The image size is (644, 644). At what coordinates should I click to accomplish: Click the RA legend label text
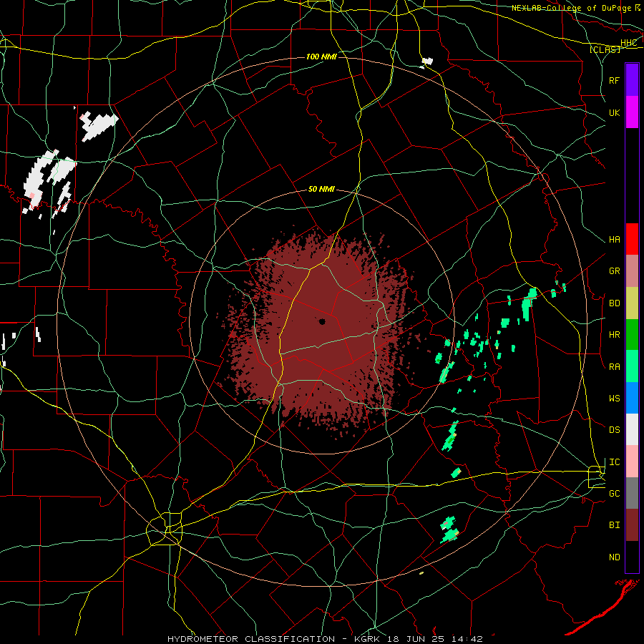[614, 367]
